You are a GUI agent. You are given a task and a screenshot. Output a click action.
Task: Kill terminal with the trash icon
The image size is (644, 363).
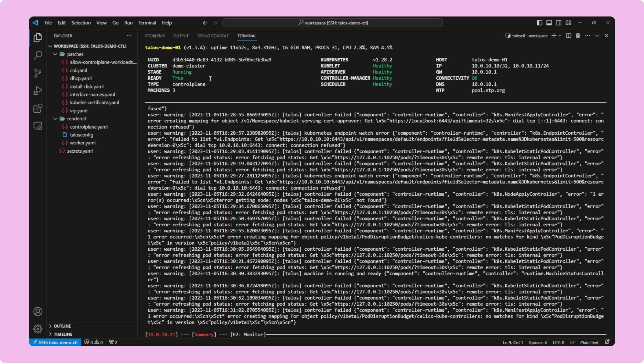(578, 36)
